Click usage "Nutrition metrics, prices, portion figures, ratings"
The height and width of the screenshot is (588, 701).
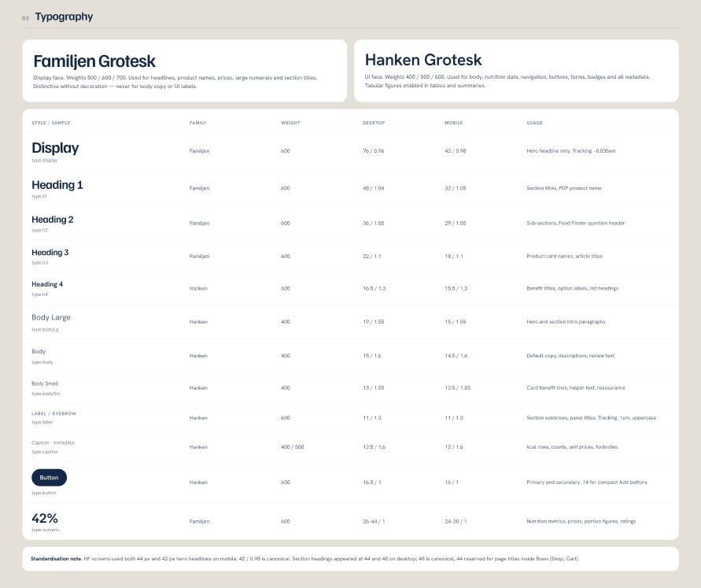click(x=581, y=521)
